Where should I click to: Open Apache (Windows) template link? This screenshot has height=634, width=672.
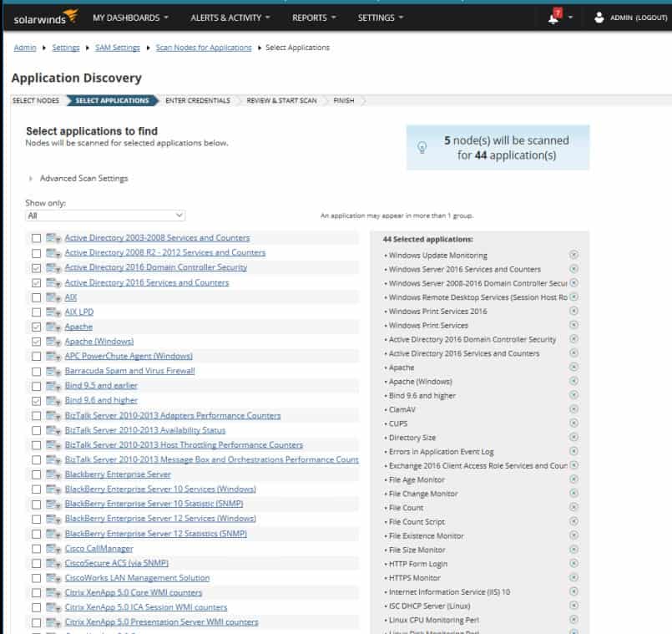tap(99, 342)
